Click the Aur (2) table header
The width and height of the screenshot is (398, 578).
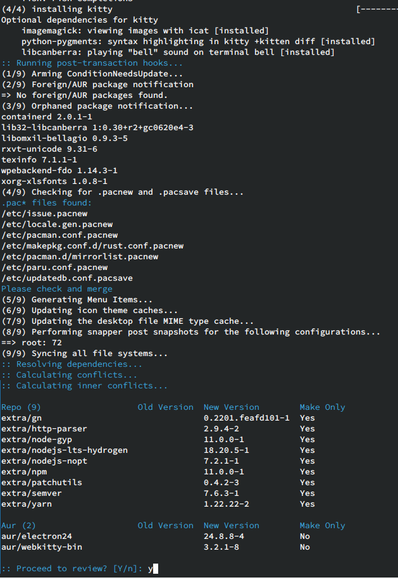click(x=18, y=526)
